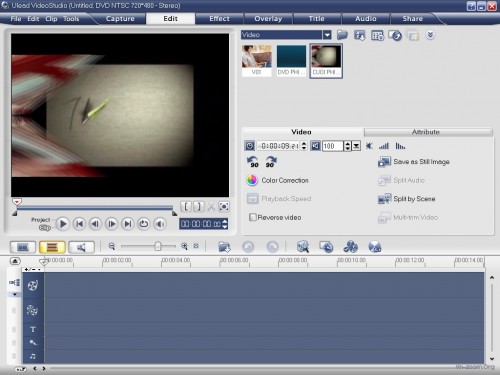Image resolution: width=500 pixels, height=375 pixels.
Task: Switch to the Capture step tab
Action: [120, 19]
